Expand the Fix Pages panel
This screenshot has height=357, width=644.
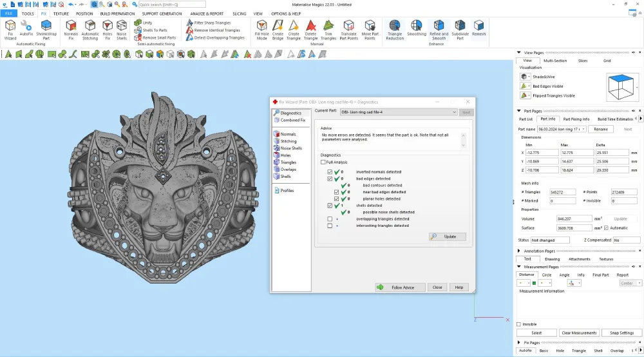pyautogui.click(x=519, y=342)
